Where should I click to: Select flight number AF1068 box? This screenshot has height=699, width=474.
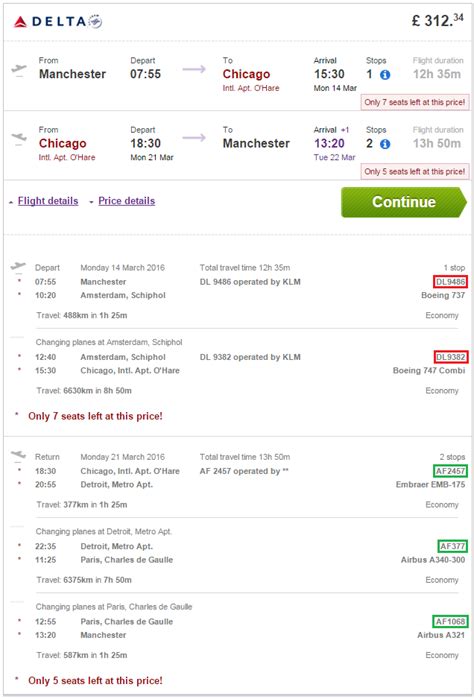450,621
